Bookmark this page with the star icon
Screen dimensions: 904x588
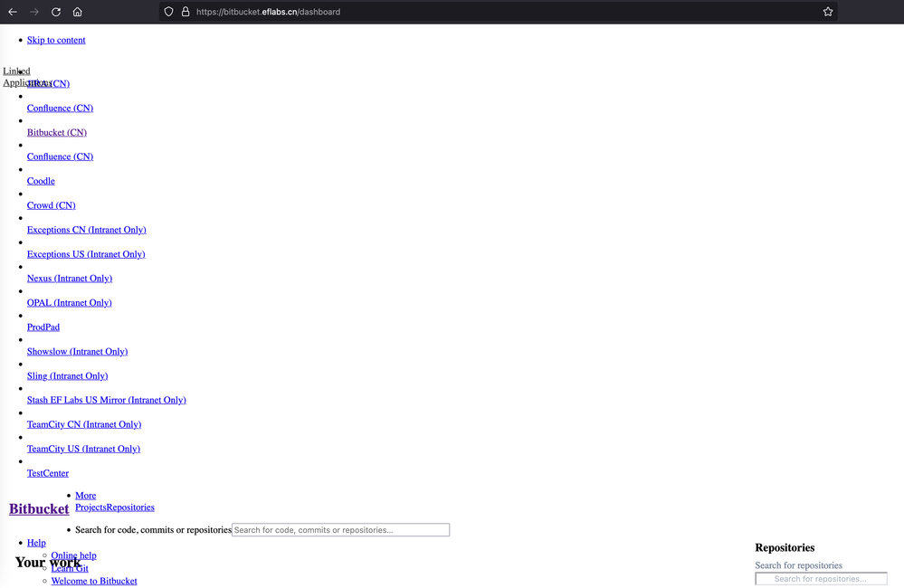tap(828, 12)
